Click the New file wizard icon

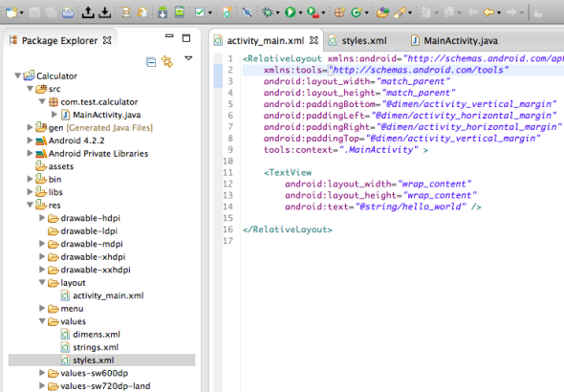[x=11, y=12]
